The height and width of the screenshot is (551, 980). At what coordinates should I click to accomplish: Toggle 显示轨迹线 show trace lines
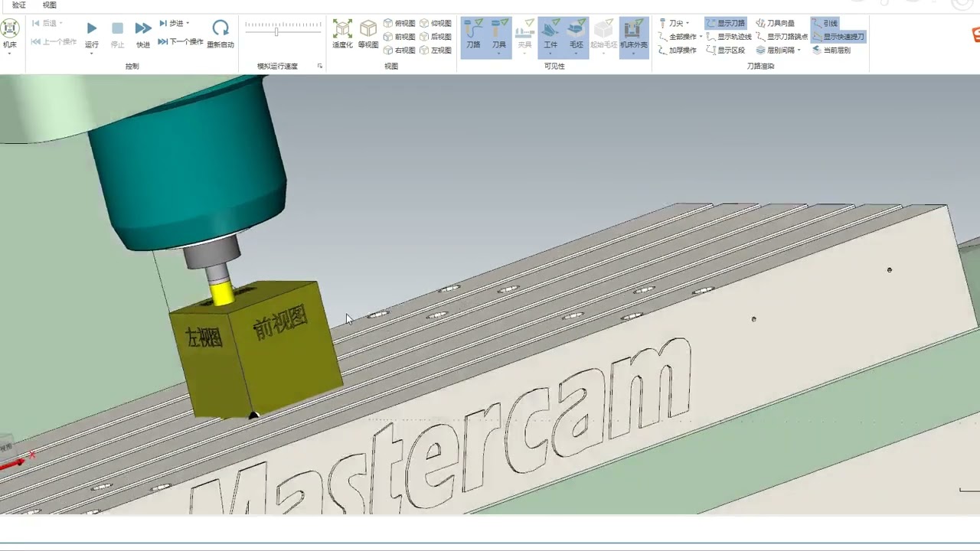tap(729, 37)
